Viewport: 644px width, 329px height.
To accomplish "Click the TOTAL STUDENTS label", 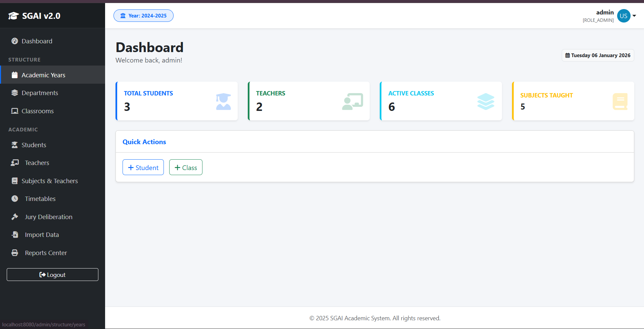I will tap(148, 93).
